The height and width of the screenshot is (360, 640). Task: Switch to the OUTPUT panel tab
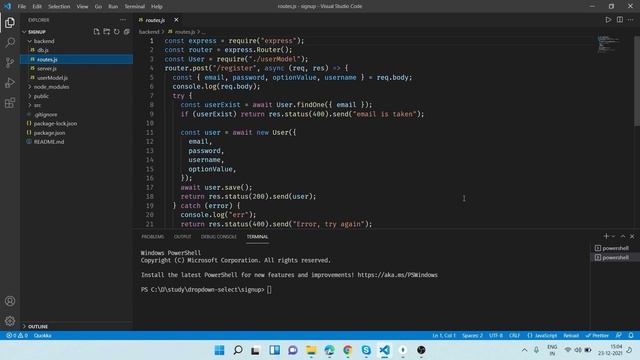pyautogui.click(x=182, y=237)
